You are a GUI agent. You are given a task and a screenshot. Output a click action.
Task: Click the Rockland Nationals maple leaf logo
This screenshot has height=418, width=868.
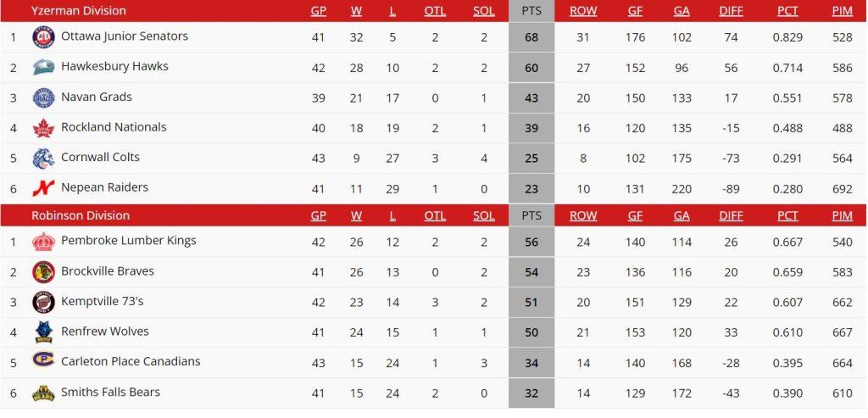43,128
